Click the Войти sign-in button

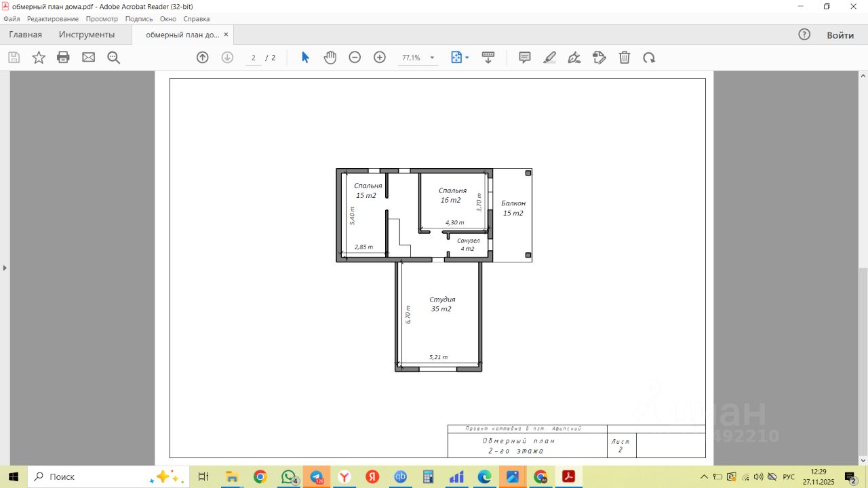click(x=840, y=35)
